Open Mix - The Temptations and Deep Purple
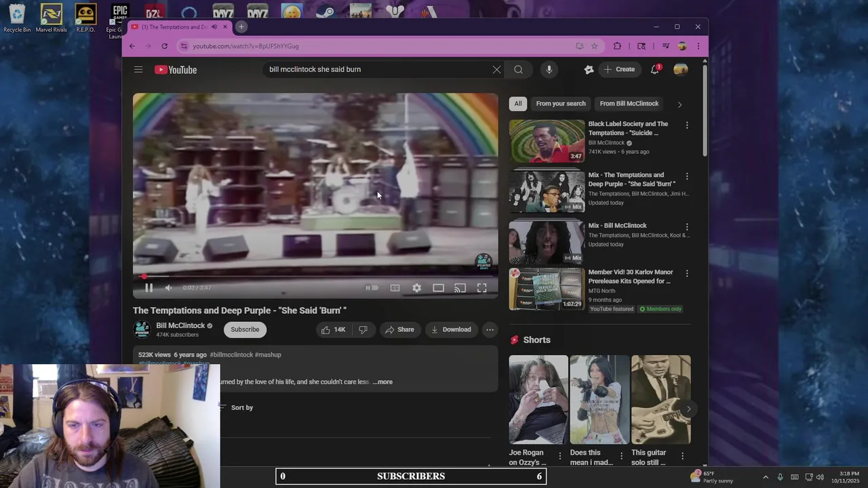This screenshot has width=868, height=488. pos(547,192)
